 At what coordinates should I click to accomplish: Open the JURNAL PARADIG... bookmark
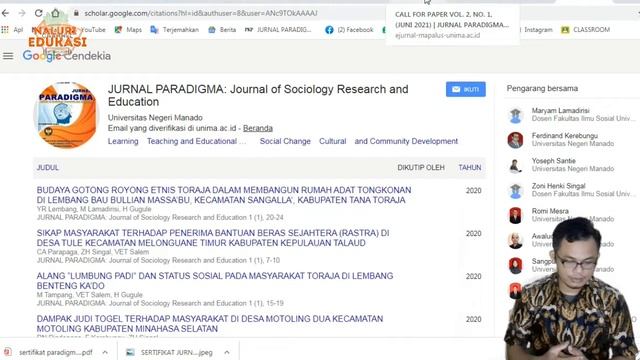click(x=278, y=29)
